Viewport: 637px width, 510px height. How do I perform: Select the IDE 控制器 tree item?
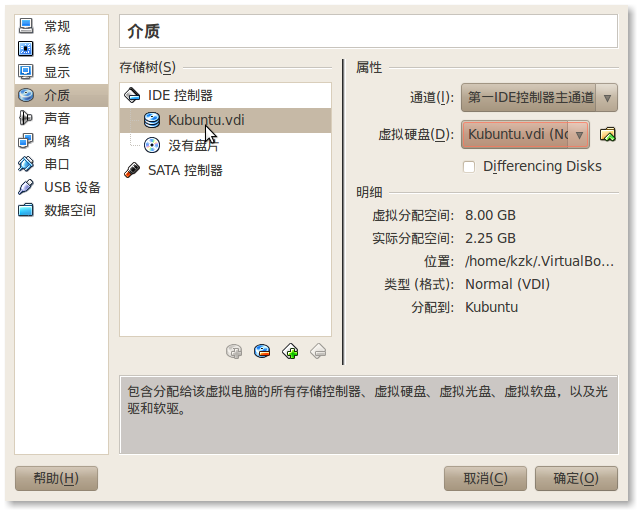coord(225,95)
